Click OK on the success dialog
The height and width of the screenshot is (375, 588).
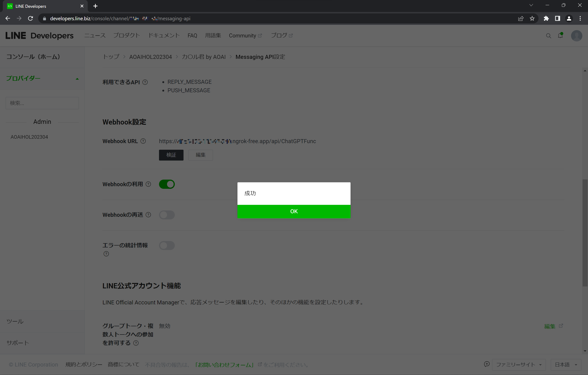(294, 211)
